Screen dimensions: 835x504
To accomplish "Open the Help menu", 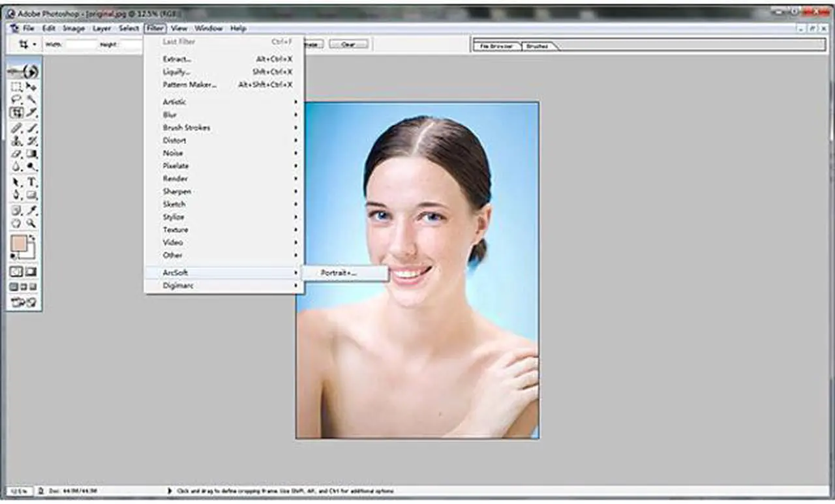I will tap(238, 29).
